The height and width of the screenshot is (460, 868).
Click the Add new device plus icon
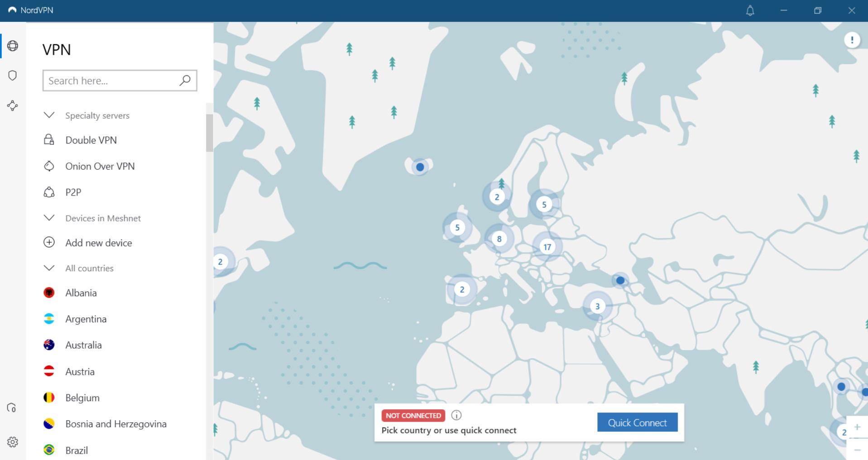coord(49,242)
